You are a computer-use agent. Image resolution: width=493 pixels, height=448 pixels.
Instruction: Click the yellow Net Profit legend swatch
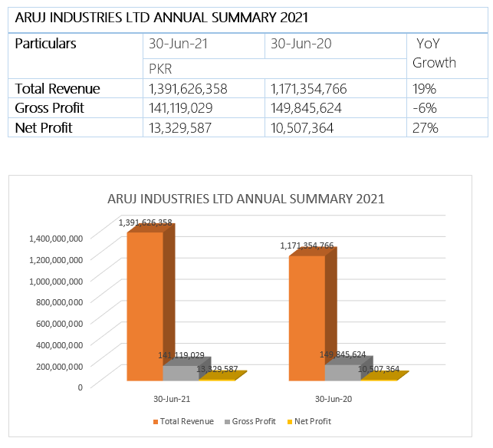tap(290, 422)
